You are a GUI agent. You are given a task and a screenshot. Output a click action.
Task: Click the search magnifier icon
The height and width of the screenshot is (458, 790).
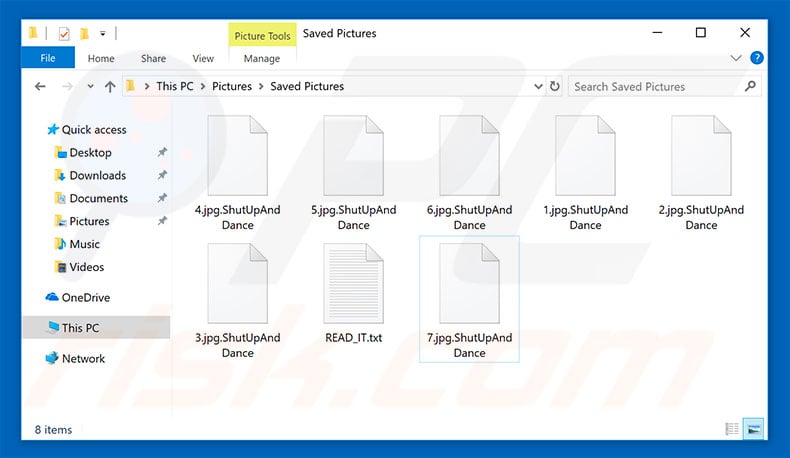tap(750, 87)
